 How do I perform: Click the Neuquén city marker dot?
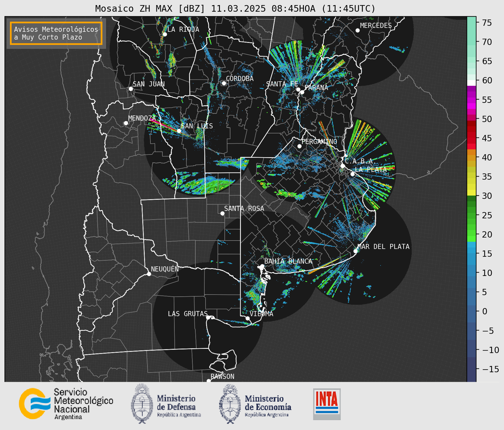(149, 274)
